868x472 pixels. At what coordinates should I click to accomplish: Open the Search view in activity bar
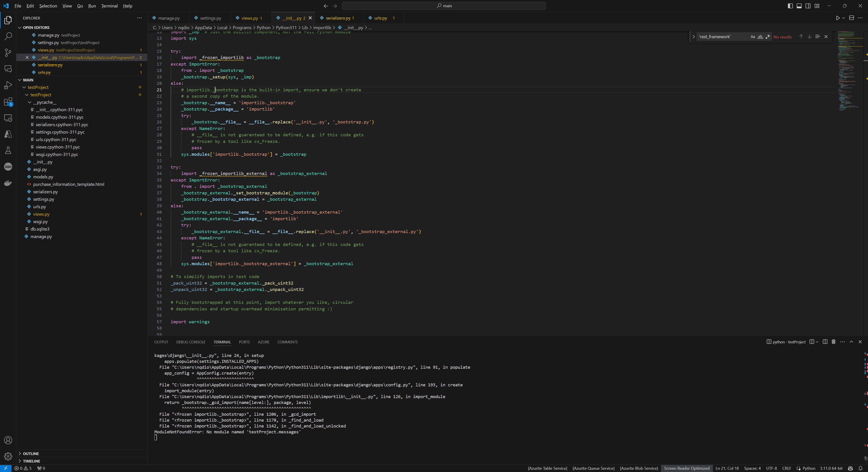(x=8, y=36)
